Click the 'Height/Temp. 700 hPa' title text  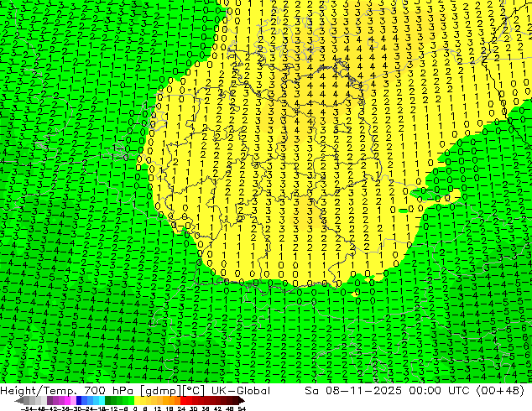point(67,391)
